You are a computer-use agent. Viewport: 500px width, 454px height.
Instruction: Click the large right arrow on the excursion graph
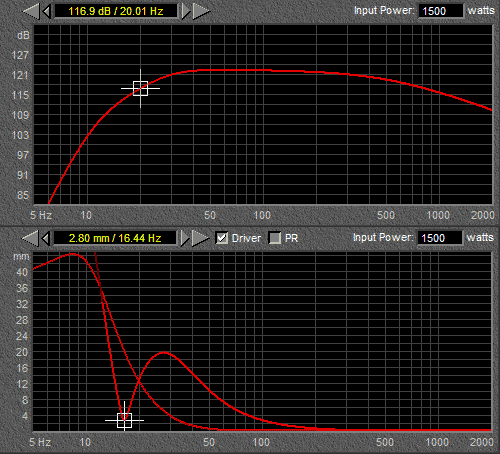[201, 238]
